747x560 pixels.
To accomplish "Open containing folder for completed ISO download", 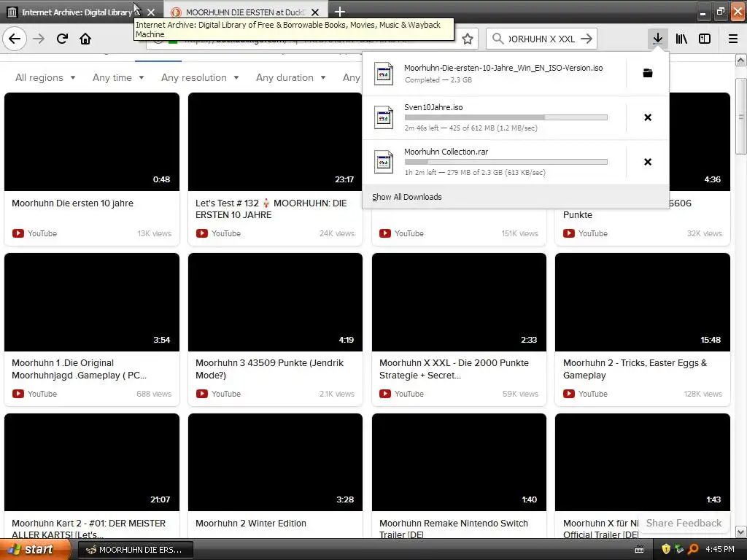I will click(x=648, y=73).
